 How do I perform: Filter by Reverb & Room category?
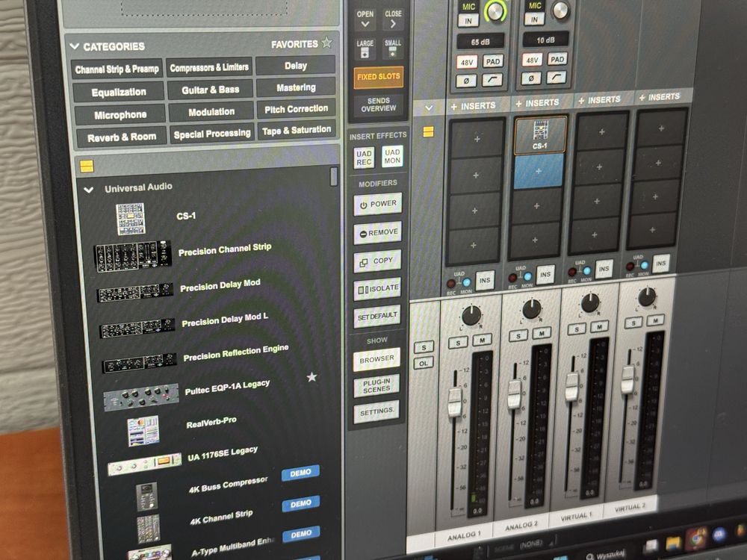[122, 137]
